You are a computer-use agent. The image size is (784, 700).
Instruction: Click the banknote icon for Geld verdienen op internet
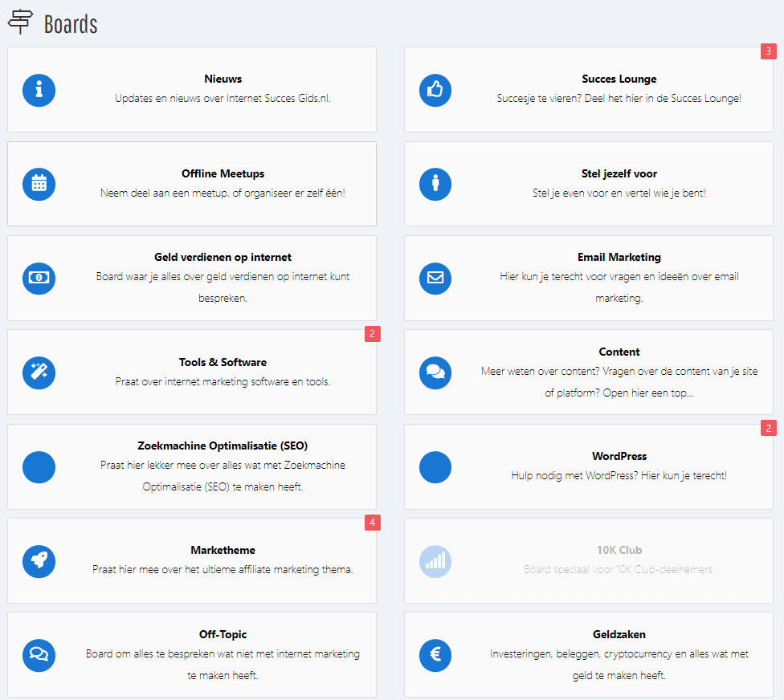39,279
